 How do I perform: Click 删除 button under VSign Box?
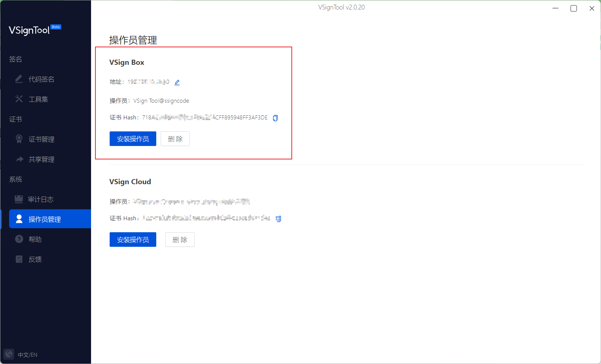(x=175, y=139)
